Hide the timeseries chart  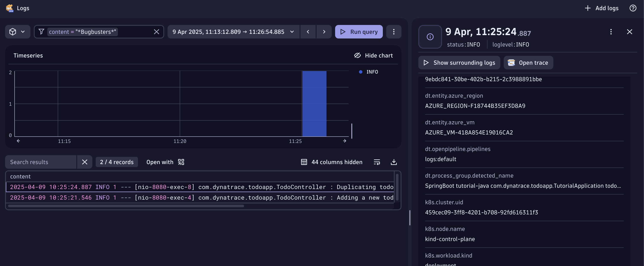tap(373, 56)
